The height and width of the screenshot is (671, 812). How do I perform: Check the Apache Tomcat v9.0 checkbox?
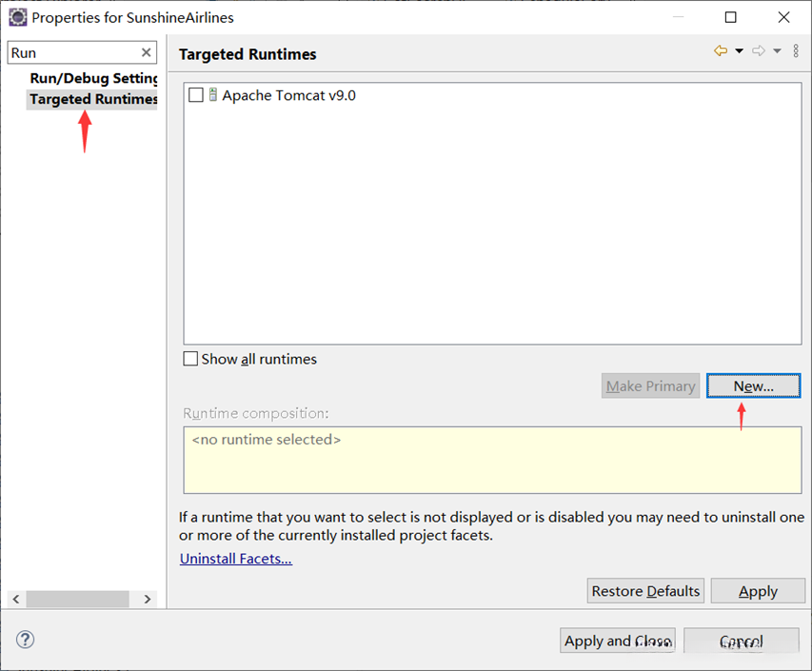(x=196, y=95)
